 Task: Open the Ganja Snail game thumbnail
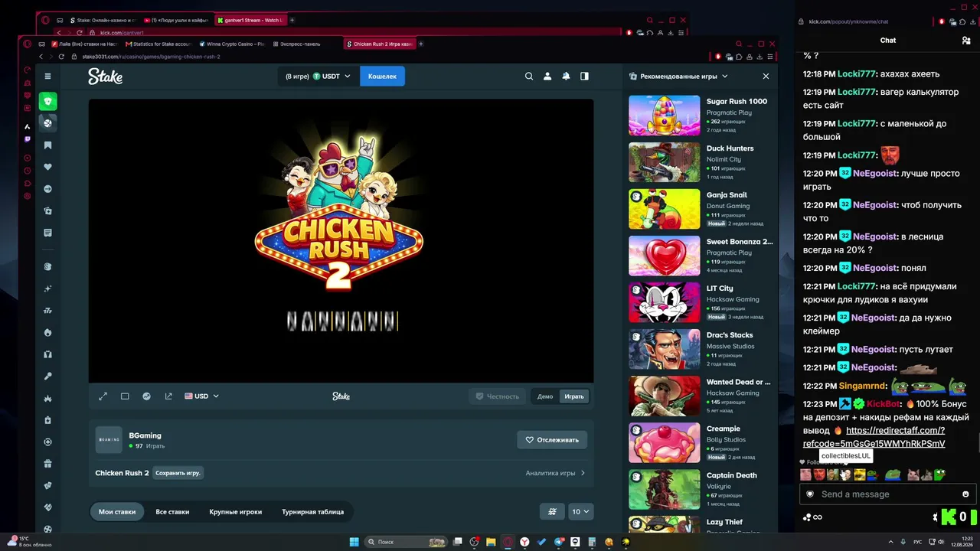pyautogui.click(x=665, y=209)
